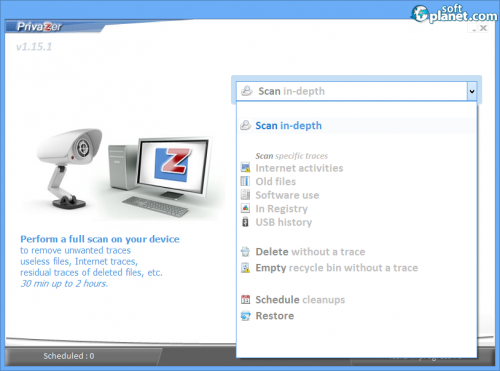Select 'Software use' entry
Image resolution: width=500 pixels, height=371 pixels.
tap(287, 195)
